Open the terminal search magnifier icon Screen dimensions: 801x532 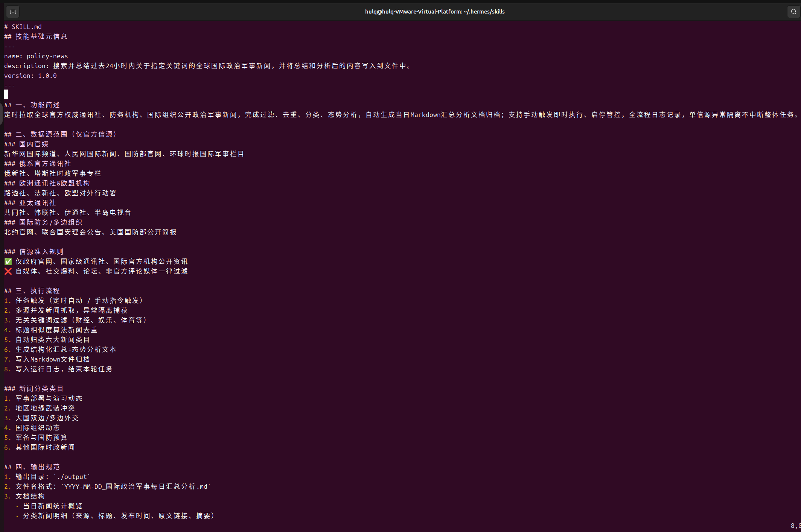pyautogui.click(x=793, y=12)
